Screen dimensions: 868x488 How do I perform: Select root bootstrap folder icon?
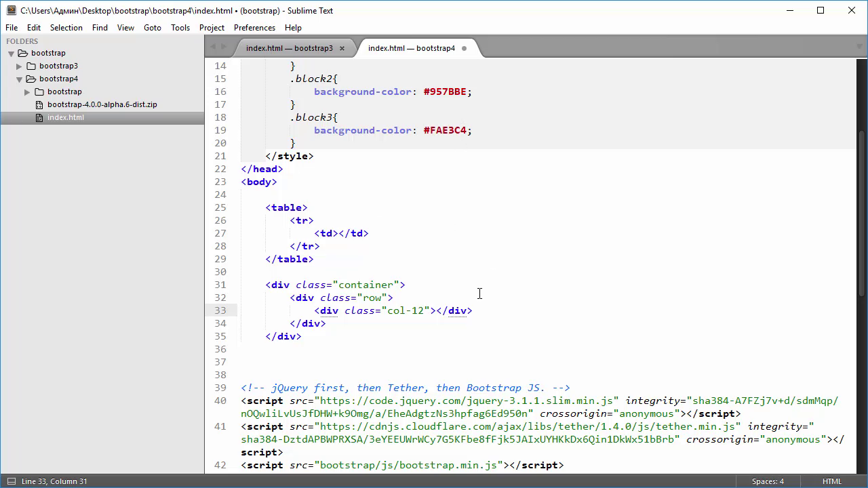point(22,53)
